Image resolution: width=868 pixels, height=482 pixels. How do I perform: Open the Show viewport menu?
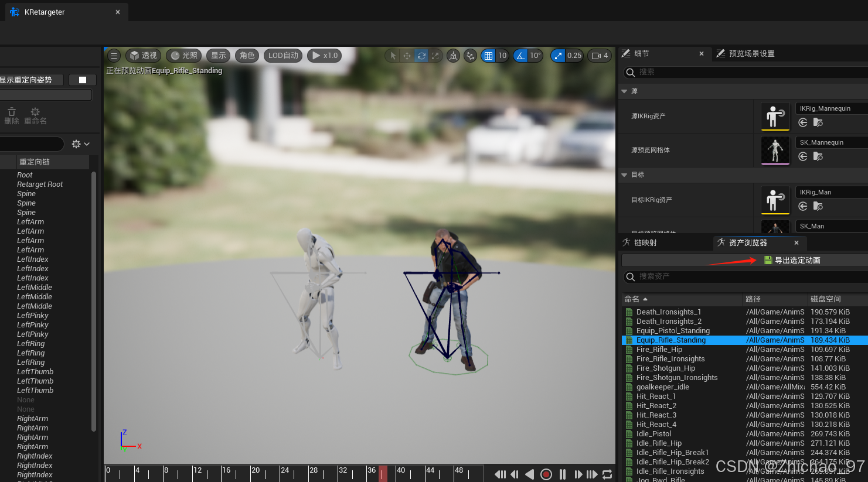(x=218, y=56)
